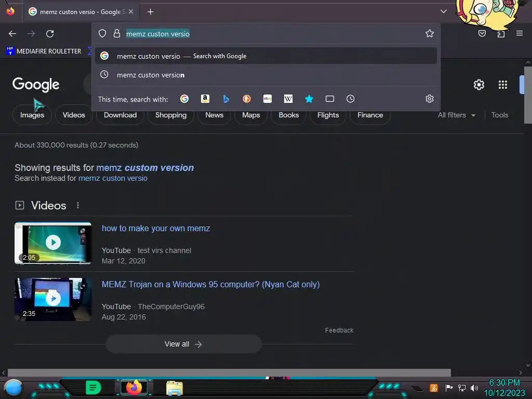Open File Explorer from taskbar
The width and height of the screenshot is (532, 399).
[175, 388]
